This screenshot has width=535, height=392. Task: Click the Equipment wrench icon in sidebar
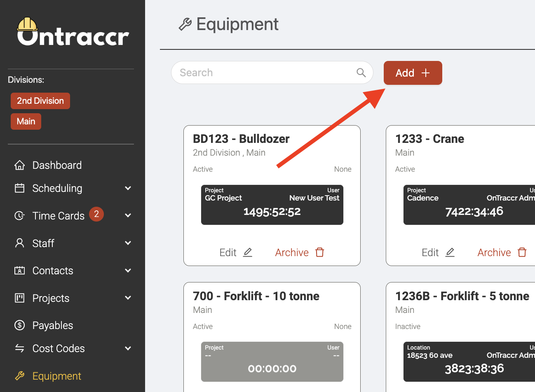click(19, 376)
